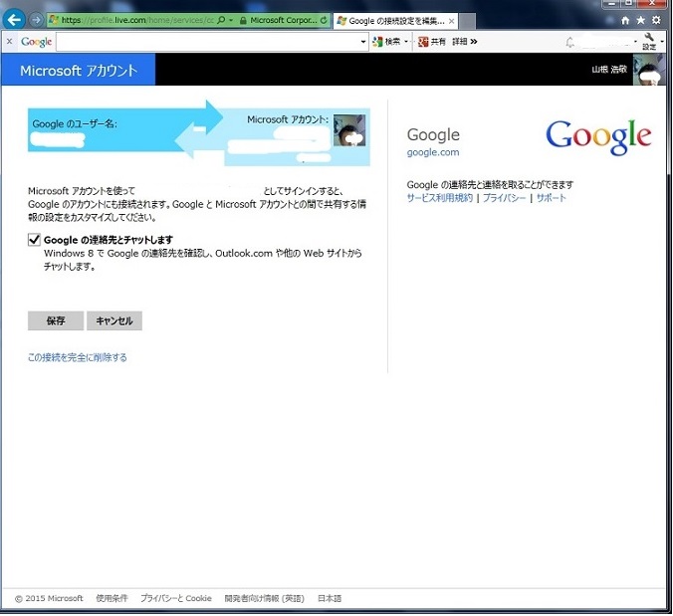673x616 pixels.
Task: Click © 2015 Microsoft in the footer
Action: (49, 598)
